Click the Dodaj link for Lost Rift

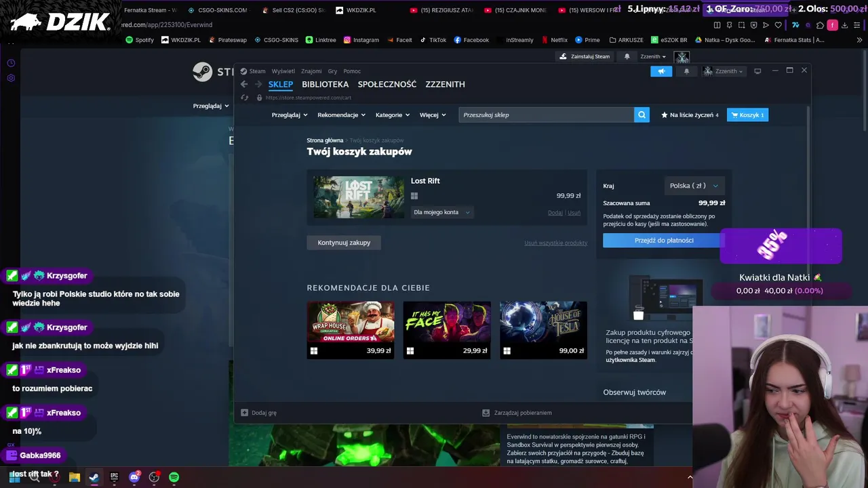(555, 213)
